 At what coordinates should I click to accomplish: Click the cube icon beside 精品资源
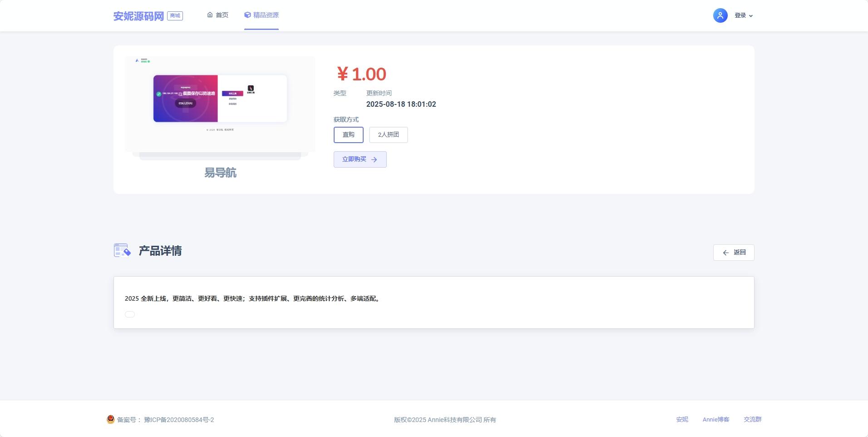tap(247, 15)
